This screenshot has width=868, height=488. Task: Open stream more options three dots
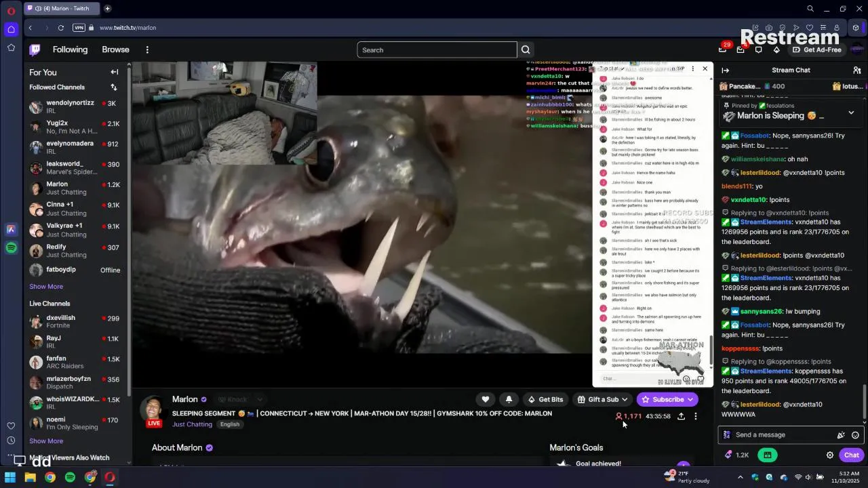(x=696, y=416)
